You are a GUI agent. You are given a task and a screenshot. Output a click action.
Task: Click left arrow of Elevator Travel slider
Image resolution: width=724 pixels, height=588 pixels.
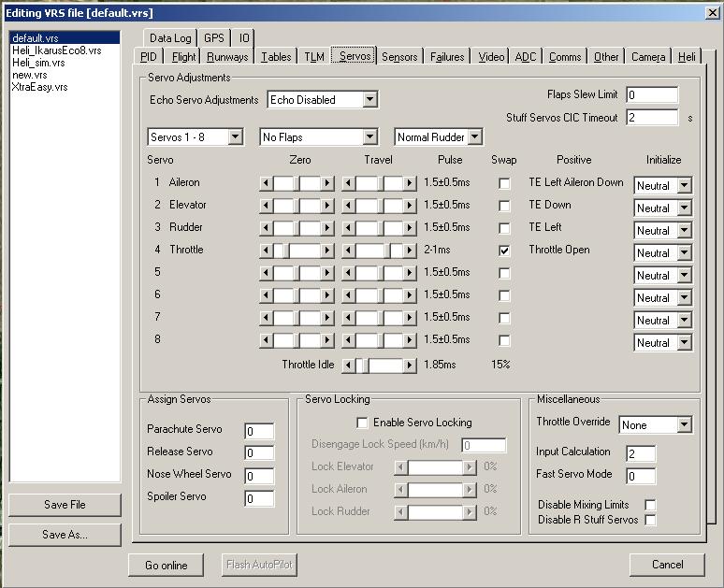coord(348,206)
